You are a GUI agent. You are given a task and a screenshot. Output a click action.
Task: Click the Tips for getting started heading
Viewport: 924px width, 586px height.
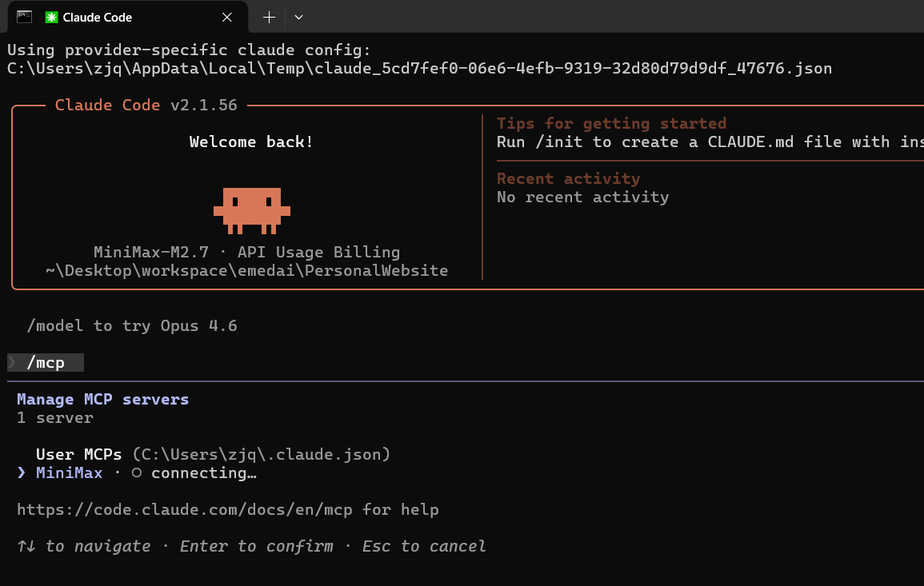(612, 123)
